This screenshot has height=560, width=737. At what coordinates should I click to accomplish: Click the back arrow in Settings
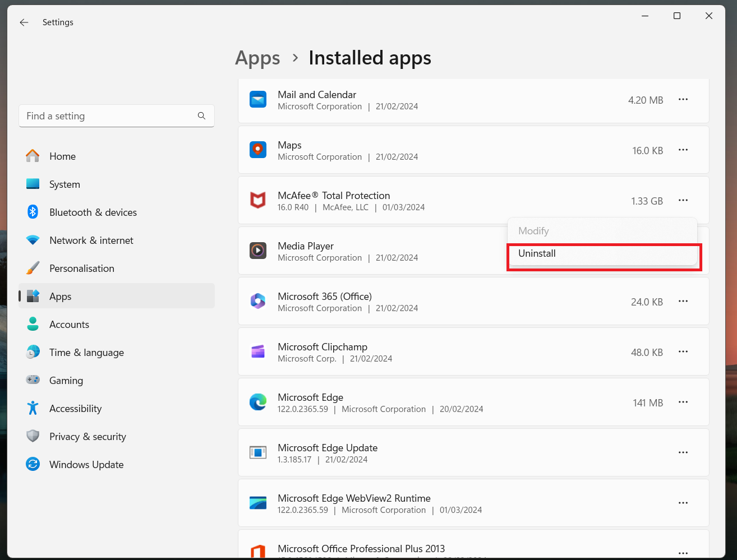pyautogui.click(x=24, y=22)
